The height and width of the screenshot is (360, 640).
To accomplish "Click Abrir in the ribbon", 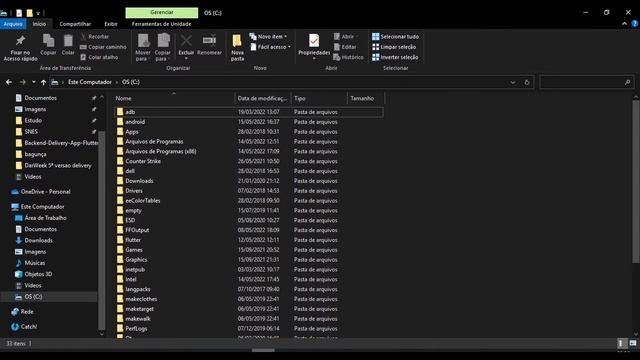I will pos(346,36).
